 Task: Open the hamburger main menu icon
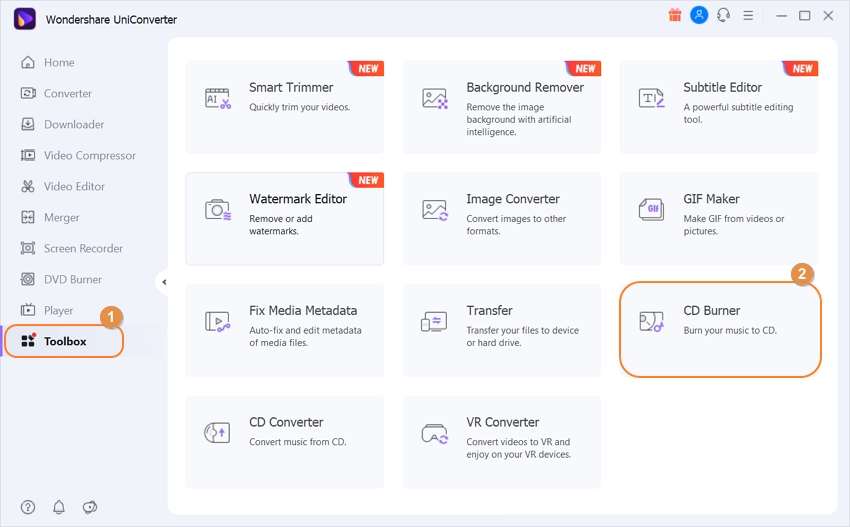(x=748, y=16)
